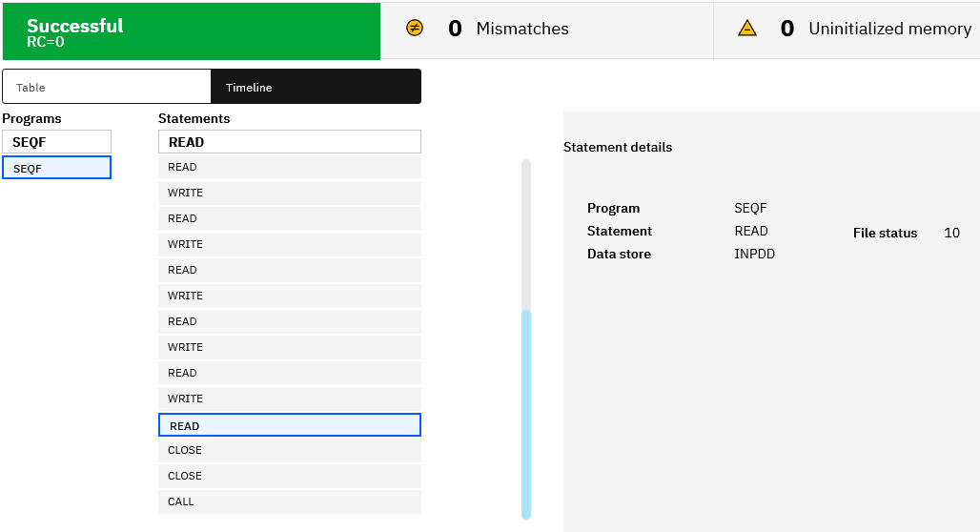Select the CALL statement row
The image size is (980, 532).
[290, 501]
